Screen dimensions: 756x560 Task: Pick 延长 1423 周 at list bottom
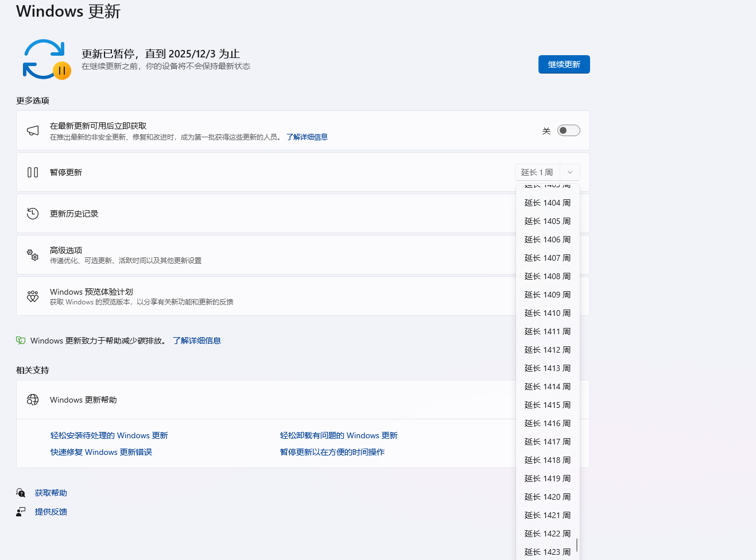point(548,552)
